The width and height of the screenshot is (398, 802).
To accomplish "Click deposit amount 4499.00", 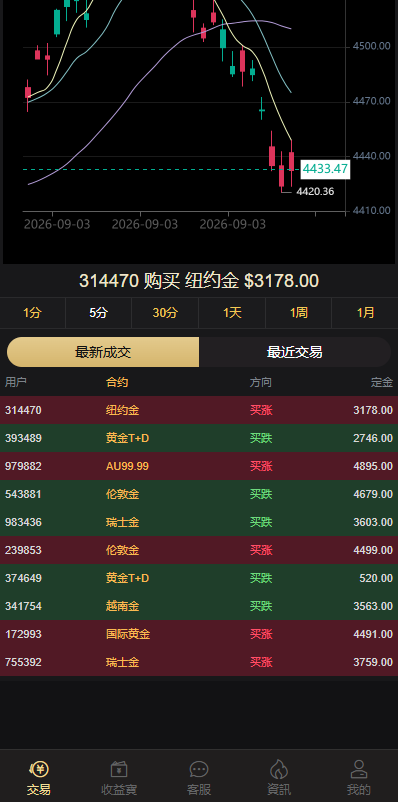I will pyautogui.click(x=373, y=550).
